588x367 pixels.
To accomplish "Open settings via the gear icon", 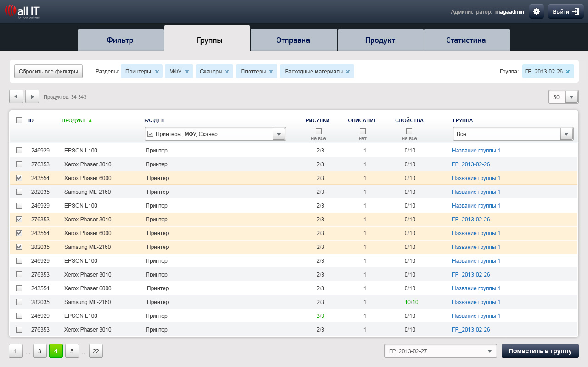I will tap(537, 11).
